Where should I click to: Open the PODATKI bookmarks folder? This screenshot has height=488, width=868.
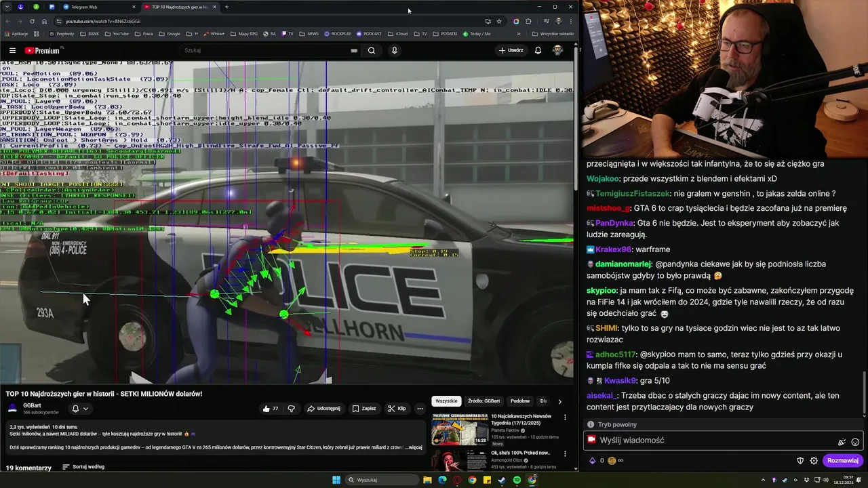click(445, 33)
